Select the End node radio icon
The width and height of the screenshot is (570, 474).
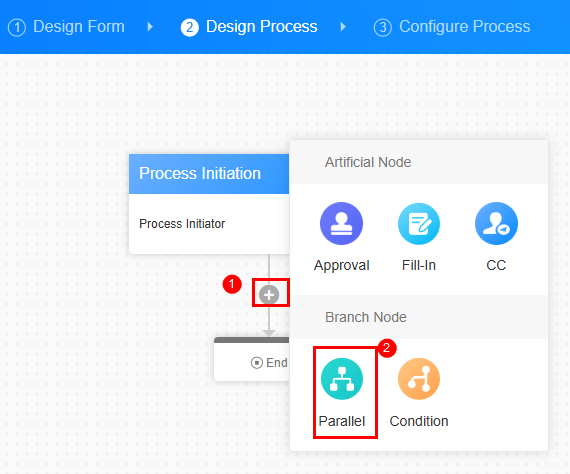click(257, 363)
